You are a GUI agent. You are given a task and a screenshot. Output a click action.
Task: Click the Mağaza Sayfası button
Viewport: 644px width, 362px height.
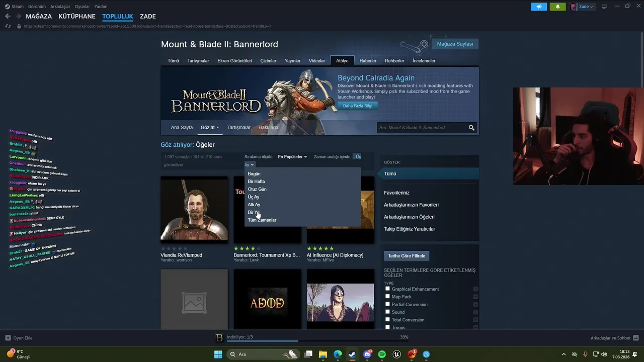[x=455, y=44]
